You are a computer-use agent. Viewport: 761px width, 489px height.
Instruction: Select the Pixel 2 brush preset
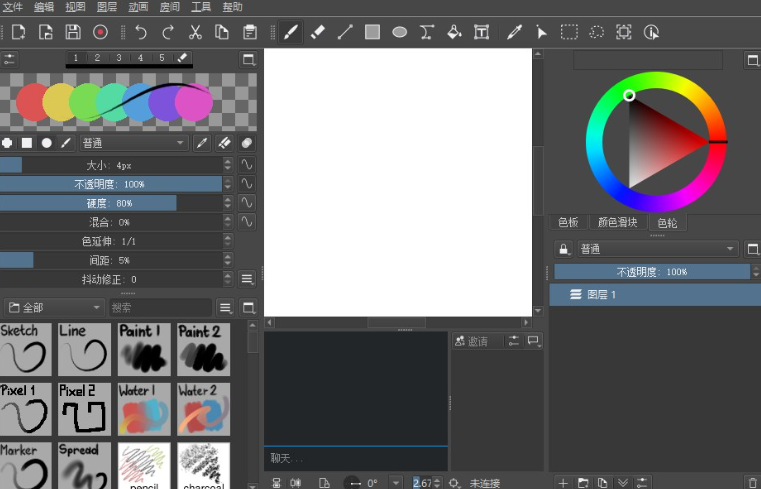tap(84, 409)
